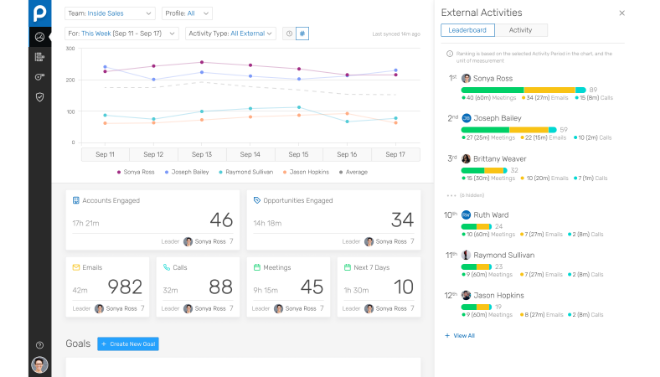The height and width of the screenshot is (377, 660).
Task: Open the shield icon in sidebar
Action: [x=40, y=97]
